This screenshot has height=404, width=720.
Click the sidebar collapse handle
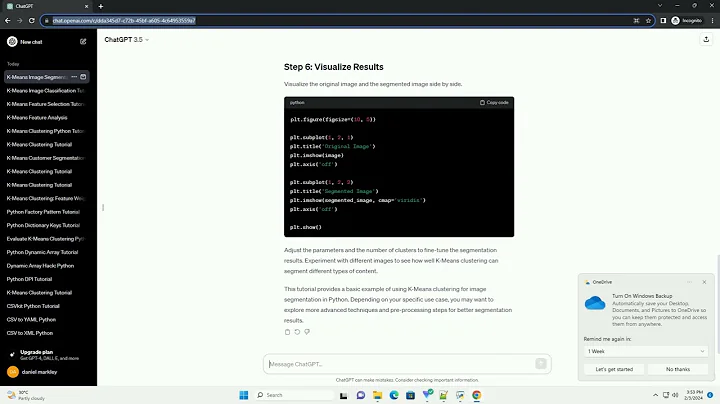coord(103,208)
